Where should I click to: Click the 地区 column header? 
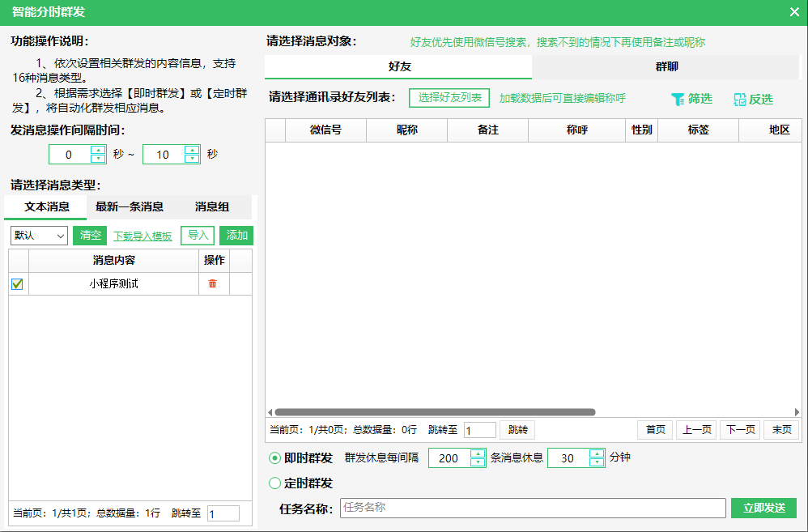coord(771,130)
